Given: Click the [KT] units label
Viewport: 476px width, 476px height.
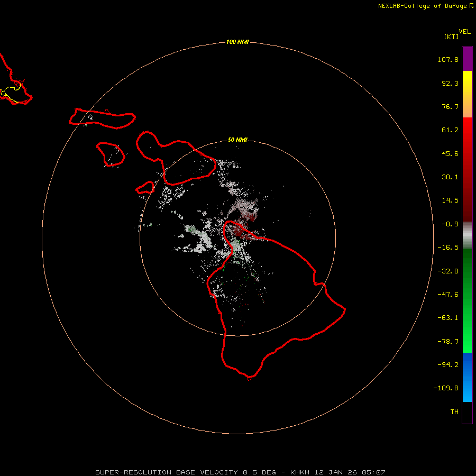Looking at the screenshot, I should point(451,36).
